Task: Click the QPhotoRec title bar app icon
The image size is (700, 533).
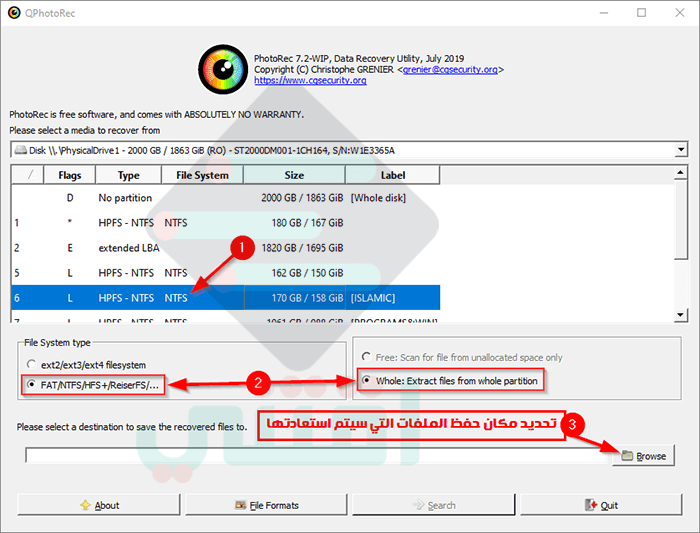Action: 14,13
